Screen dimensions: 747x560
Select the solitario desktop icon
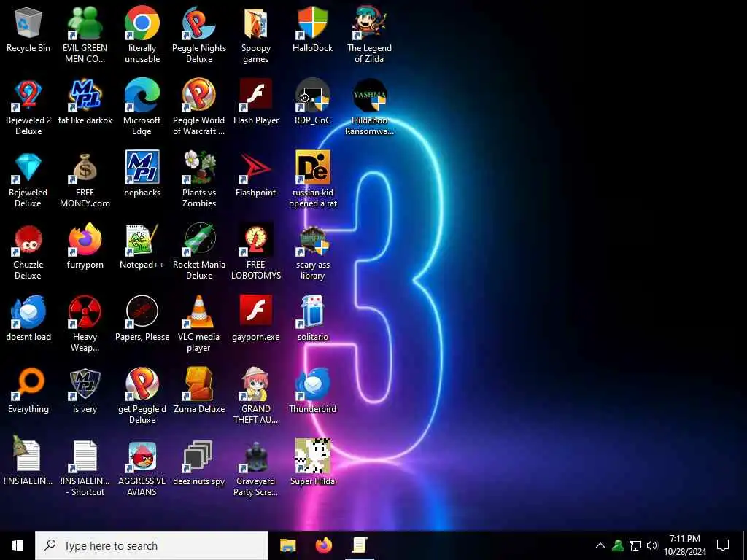312,312
